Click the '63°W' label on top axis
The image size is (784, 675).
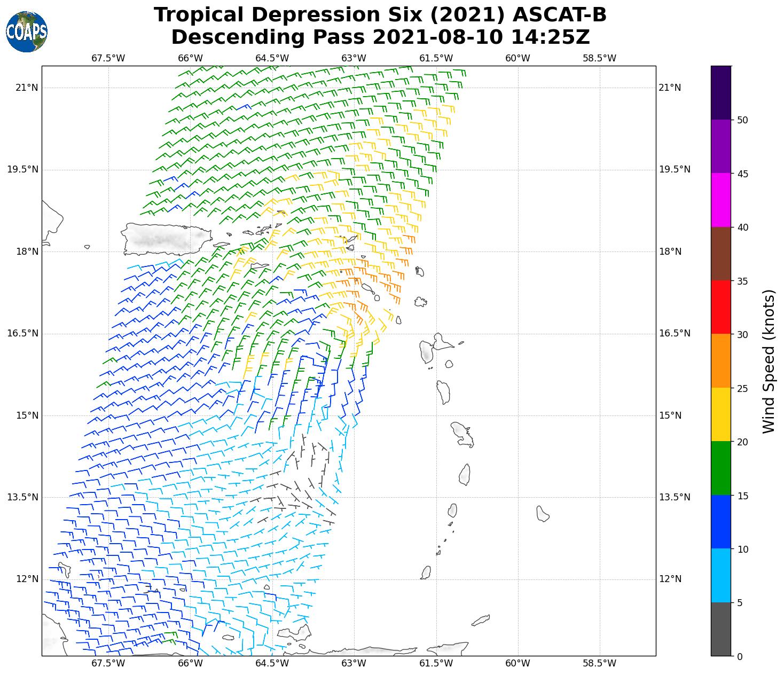(x=354, y=58)
